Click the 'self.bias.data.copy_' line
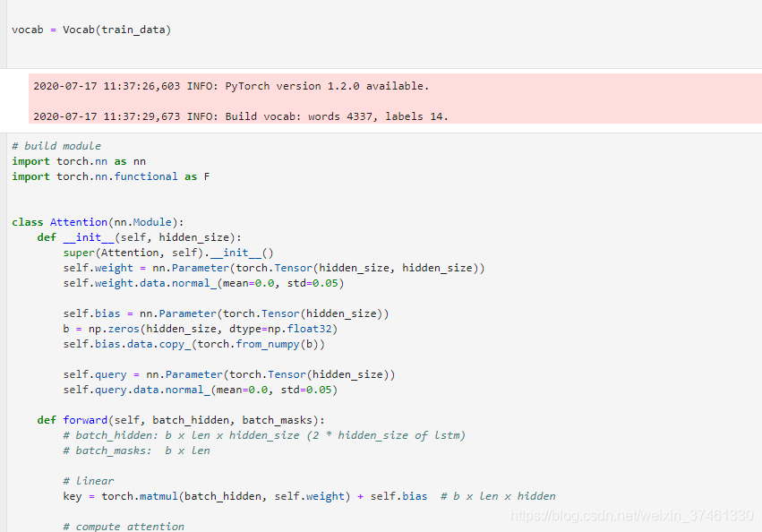This screenshot has width=762, height=532. [x=194, y=344]
